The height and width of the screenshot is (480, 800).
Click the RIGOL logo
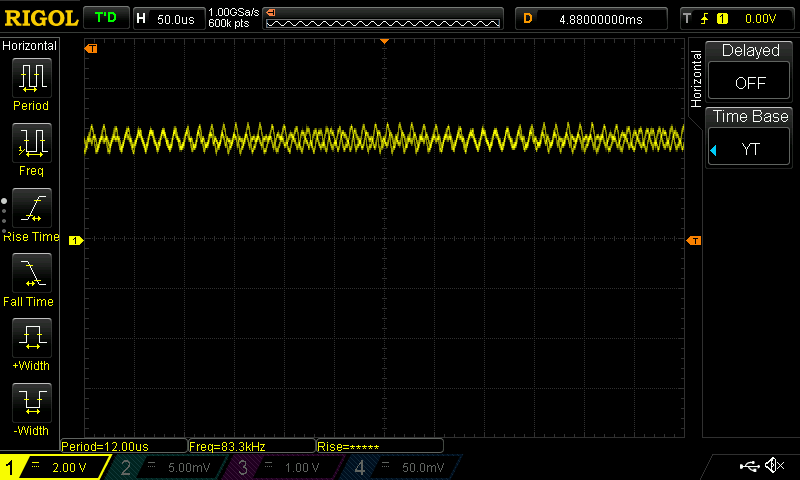pyautogui.click(x=41, y=18)
